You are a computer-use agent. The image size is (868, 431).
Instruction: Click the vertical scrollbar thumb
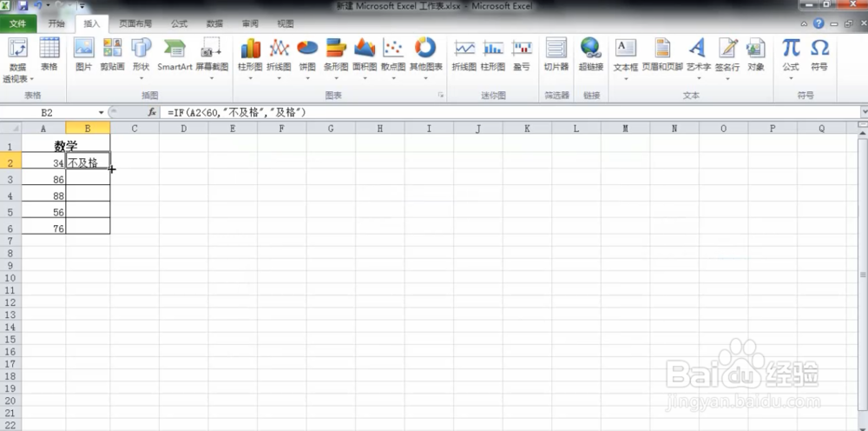click(x=863, y=275)
